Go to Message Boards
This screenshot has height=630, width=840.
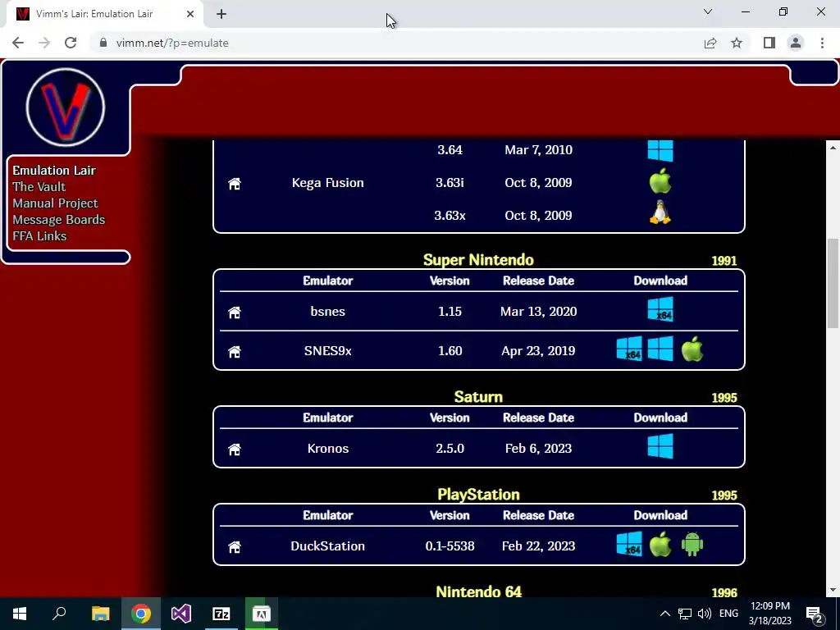coord(58,220)
